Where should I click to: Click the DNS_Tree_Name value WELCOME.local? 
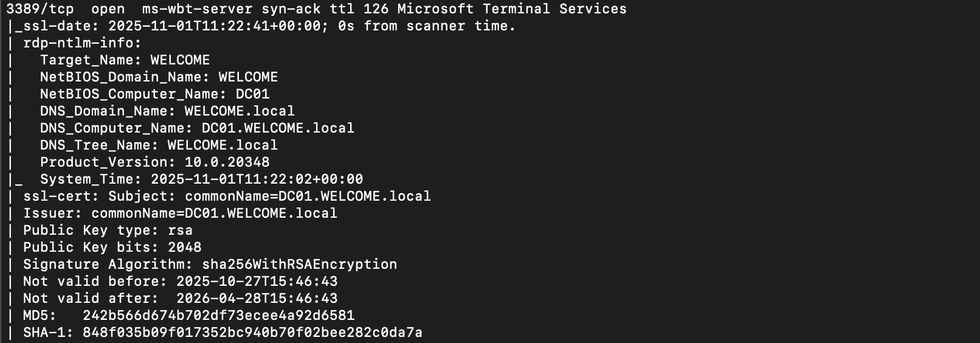pos(223,145)
